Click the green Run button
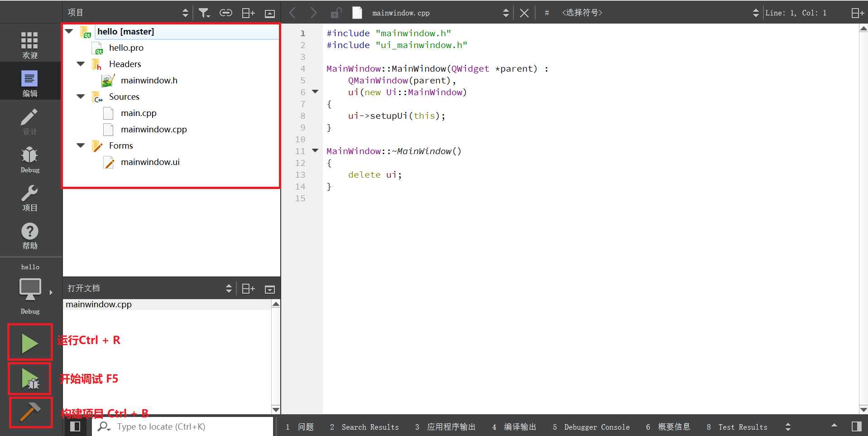Viewport: 868px width, 436px height. click(30, 343)
